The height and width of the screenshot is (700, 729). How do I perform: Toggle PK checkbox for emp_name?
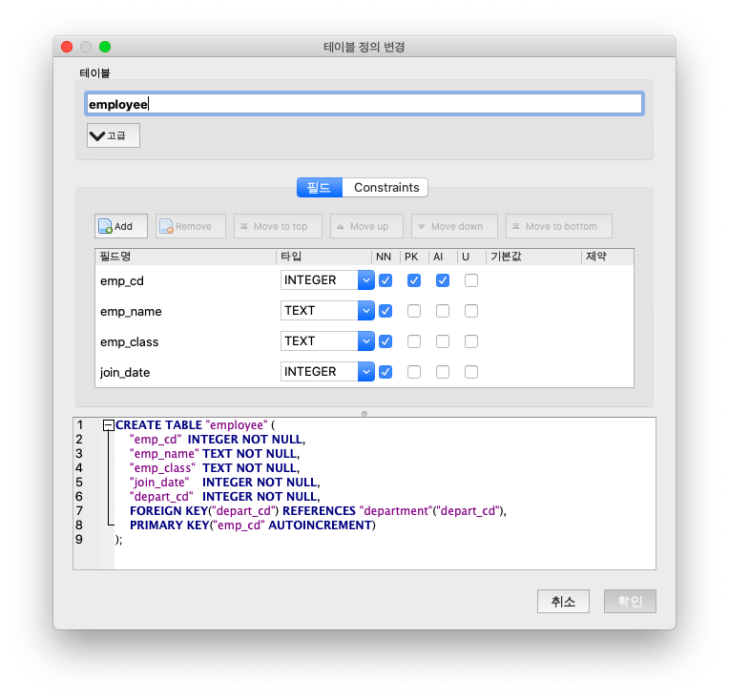tap(414, 311)
